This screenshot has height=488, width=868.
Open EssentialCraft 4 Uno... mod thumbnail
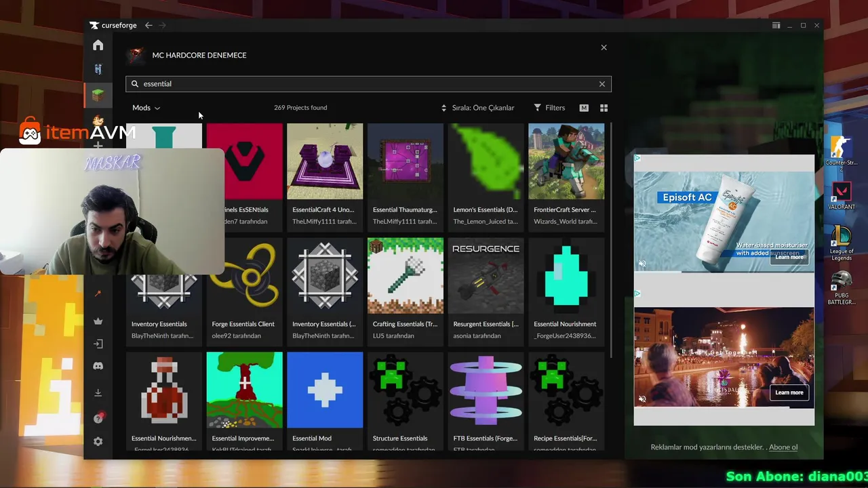pos(325,161)
